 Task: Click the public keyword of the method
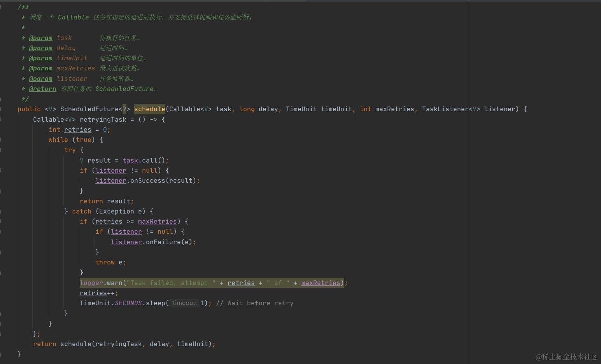point(29,109)
